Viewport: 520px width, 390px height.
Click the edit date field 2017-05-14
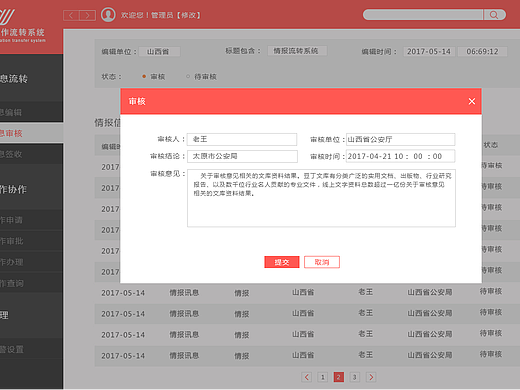point(429,51)
